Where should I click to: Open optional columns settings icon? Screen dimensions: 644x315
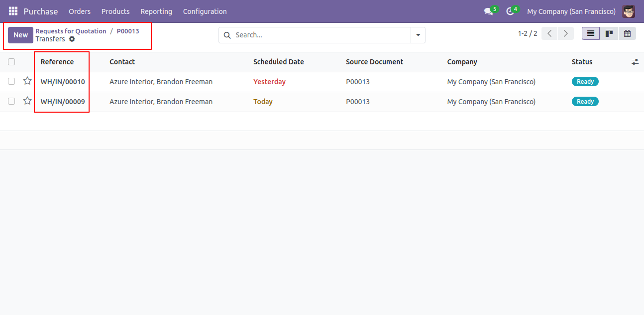pos(635,62)
